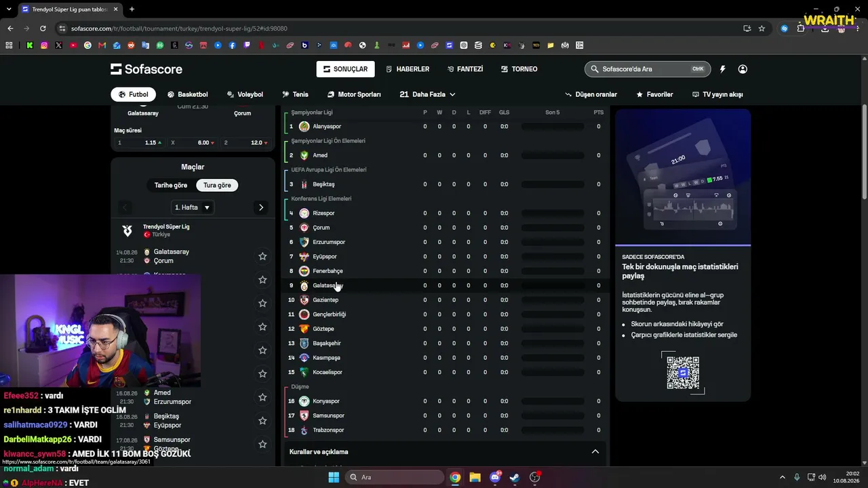Click the Göztepe team logo in standings
The image size is (868, 488).
click(x=304, y=329)
